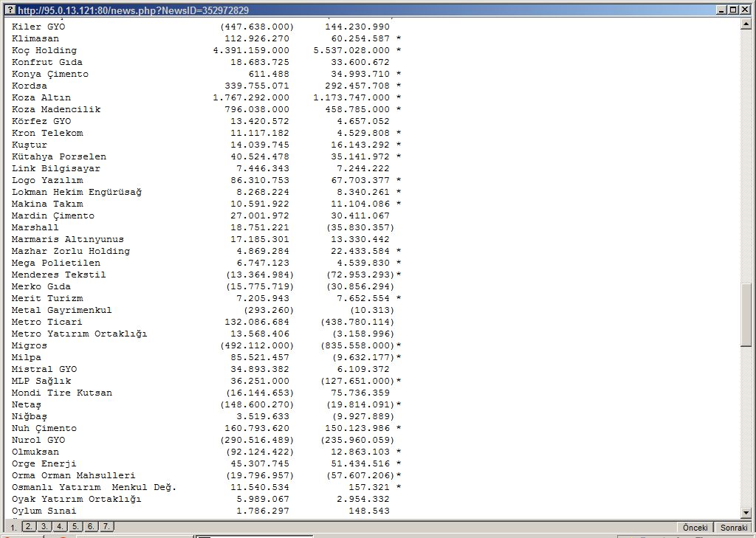Click the scroll up arrow
This screenshot has height=538, width=756.
746,24
